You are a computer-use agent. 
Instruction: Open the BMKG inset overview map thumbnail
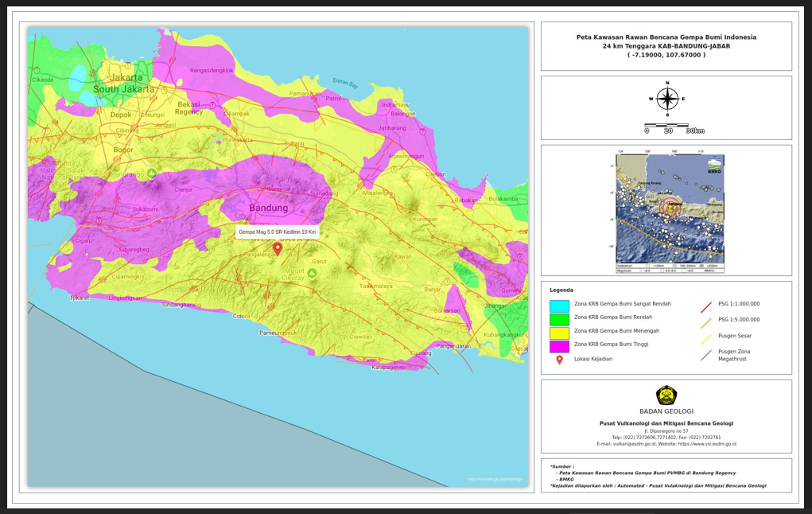[x=670, y=211]
